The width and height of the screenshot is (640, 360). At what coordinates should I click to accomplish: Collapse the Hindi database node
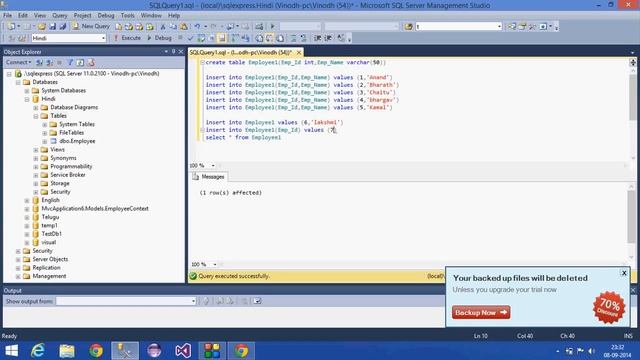pos(27,99)
